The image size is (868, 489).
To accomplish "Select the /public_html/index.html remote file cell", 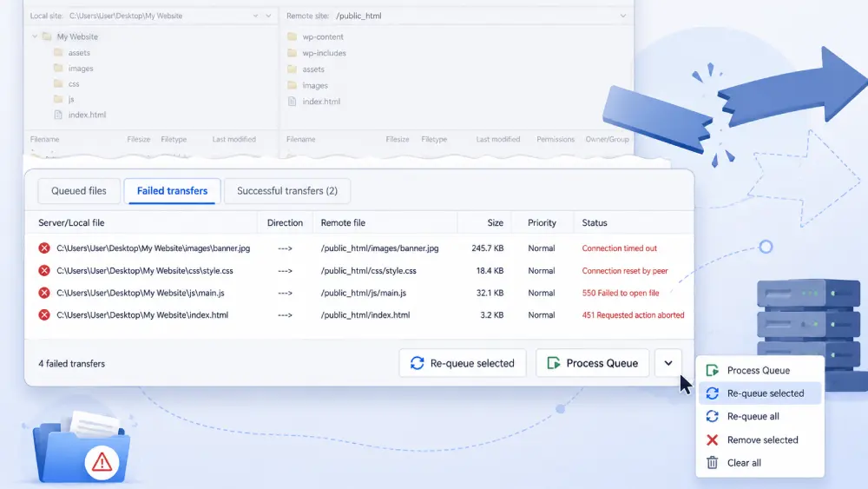I will pos(365,315).
